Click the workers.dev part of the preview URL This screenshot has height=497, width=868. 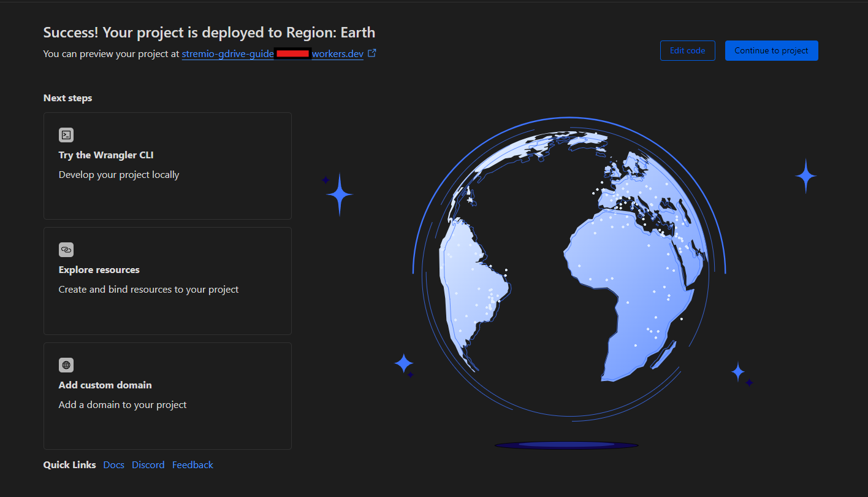tap(338, 54)
